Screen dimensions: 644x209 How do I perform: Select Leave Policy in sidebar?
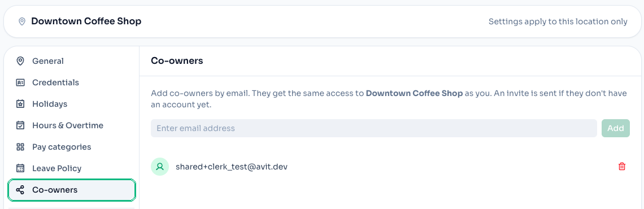pos(72,168)
